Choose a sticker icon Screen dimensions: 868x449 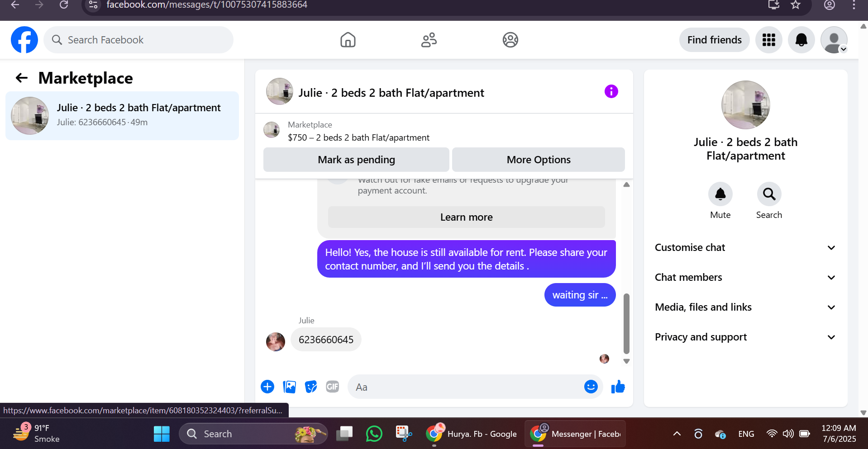pyautogui.click(x=311, y=387)
